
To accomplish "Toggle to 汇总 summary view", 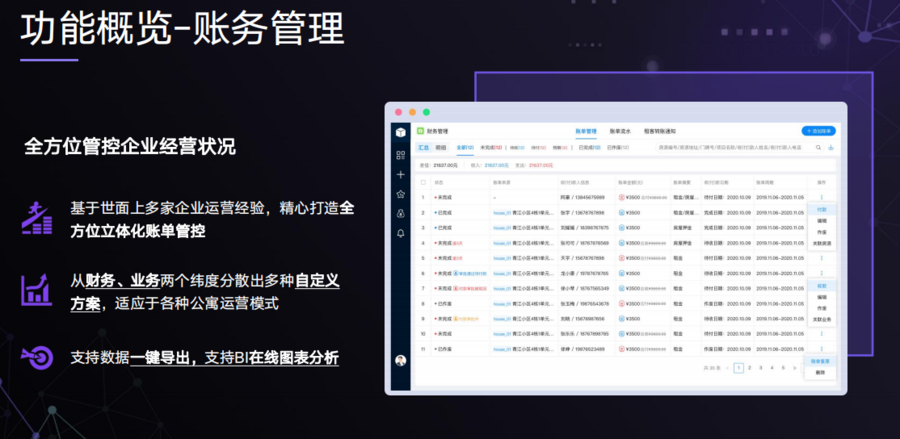I will coord(424,147).
